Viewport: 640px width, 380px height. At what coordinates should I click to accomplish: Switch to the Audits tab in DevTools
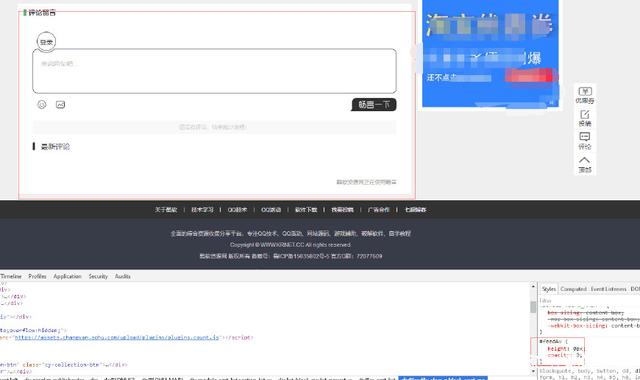(122, 276)
